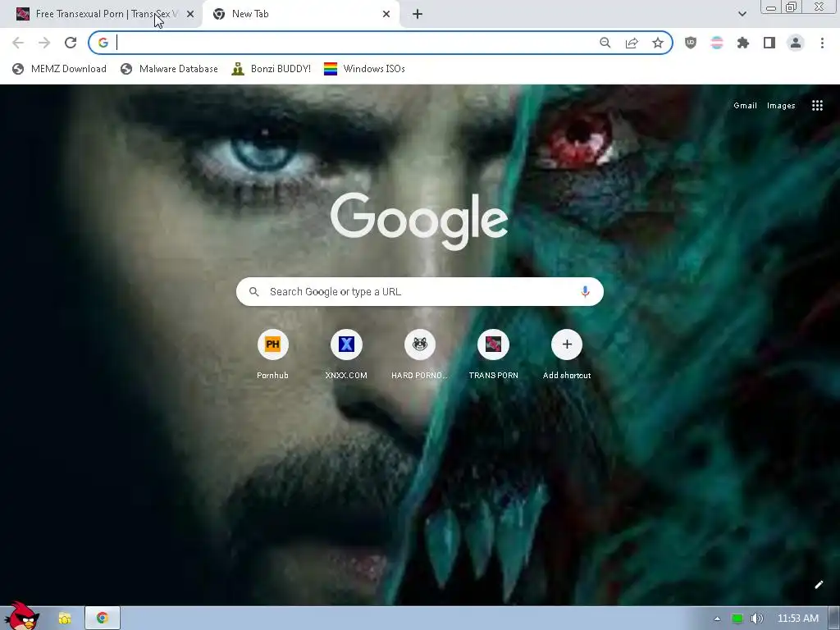The height and width of the screenshot is (630, 840).
Task: Click the Google icon in address bar
Action: pyautogui.click(x=103, y=43)
